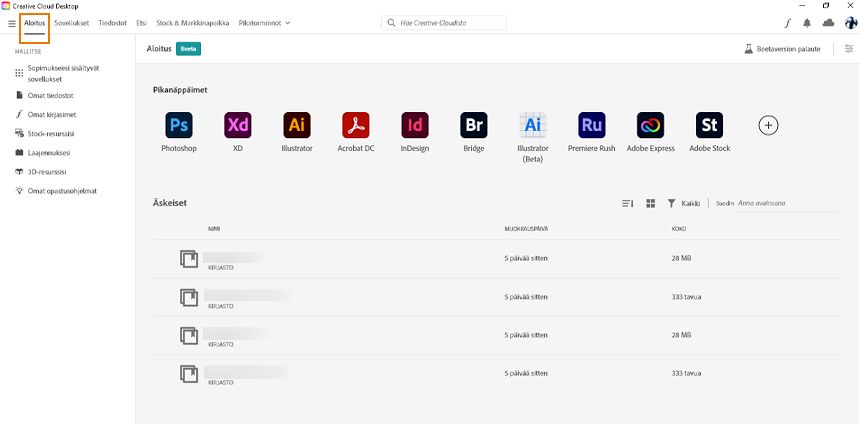Launch the XD app shortcut
859x424 pixels.
238,125
